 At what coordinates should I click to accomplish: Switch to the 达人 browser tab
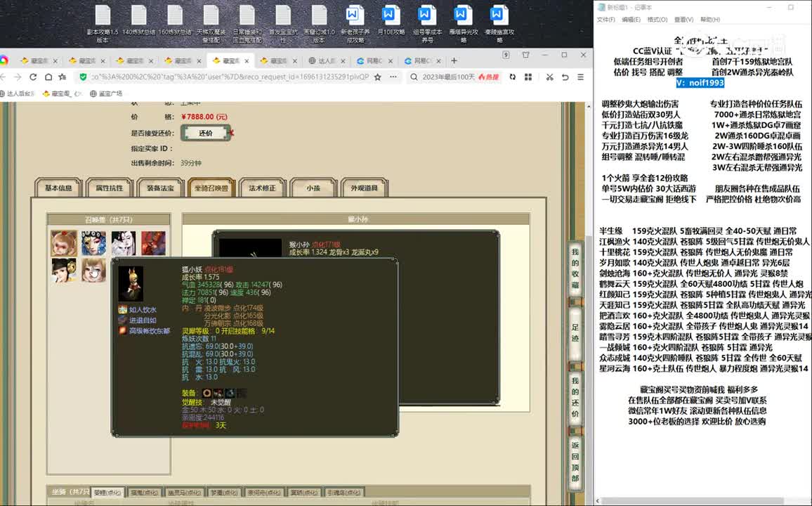pos(327,60)
